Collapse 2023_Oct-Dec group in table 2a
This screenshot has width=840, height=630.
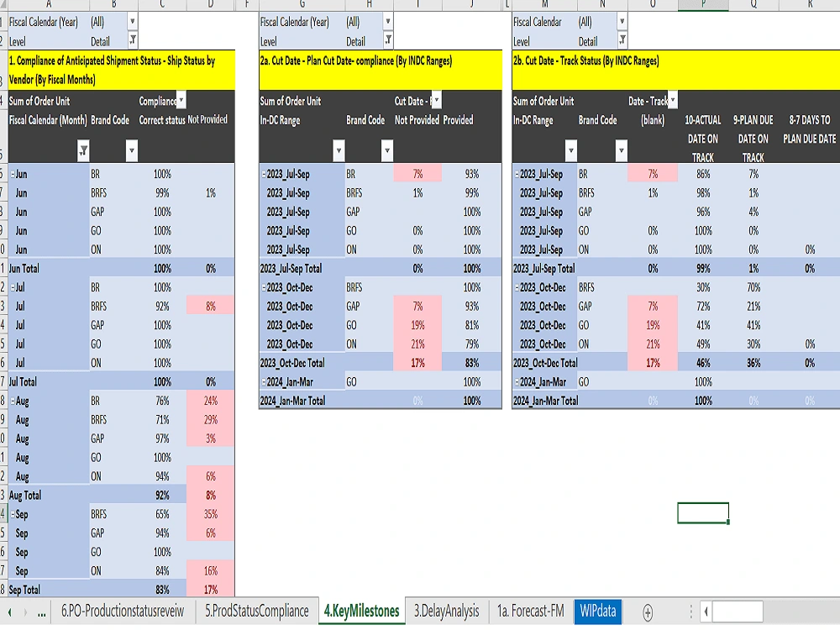click(264, 287)
